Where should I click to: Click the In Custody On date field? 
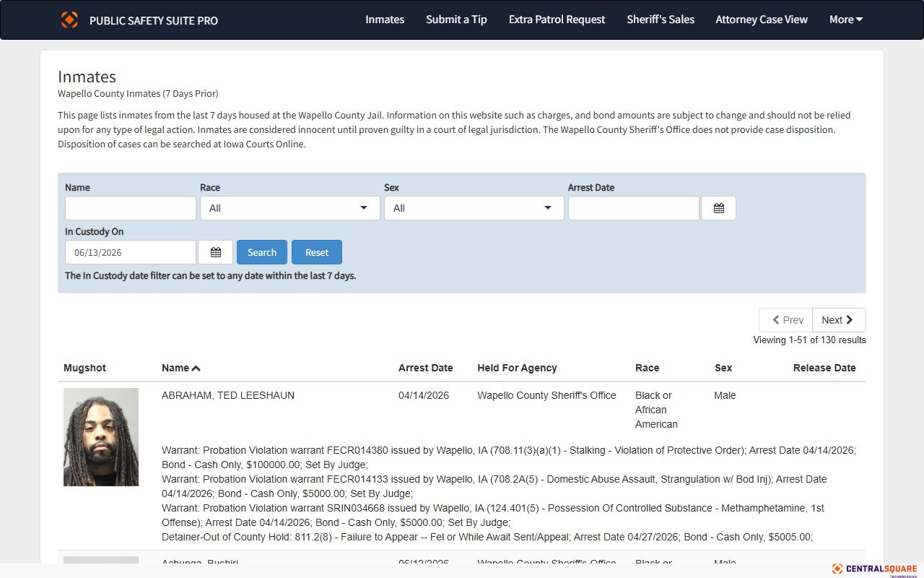131,252
